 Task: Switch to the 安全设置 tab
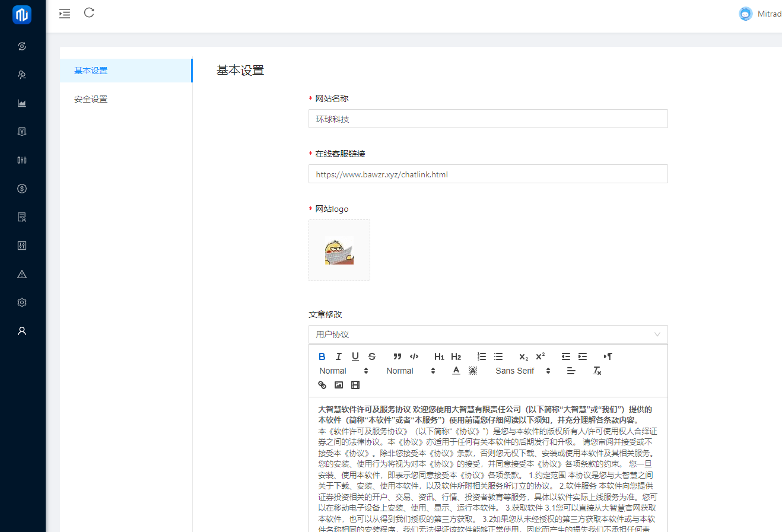pyautogui.click(x=91, y=99)
